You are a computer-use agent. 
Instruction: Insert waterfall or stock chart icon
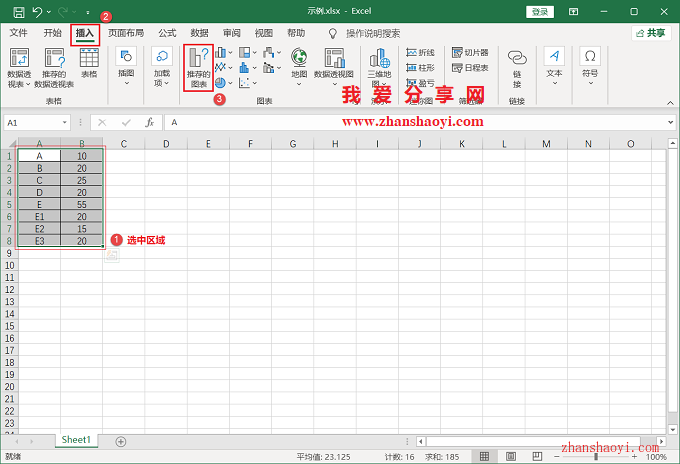click(269, 52)
